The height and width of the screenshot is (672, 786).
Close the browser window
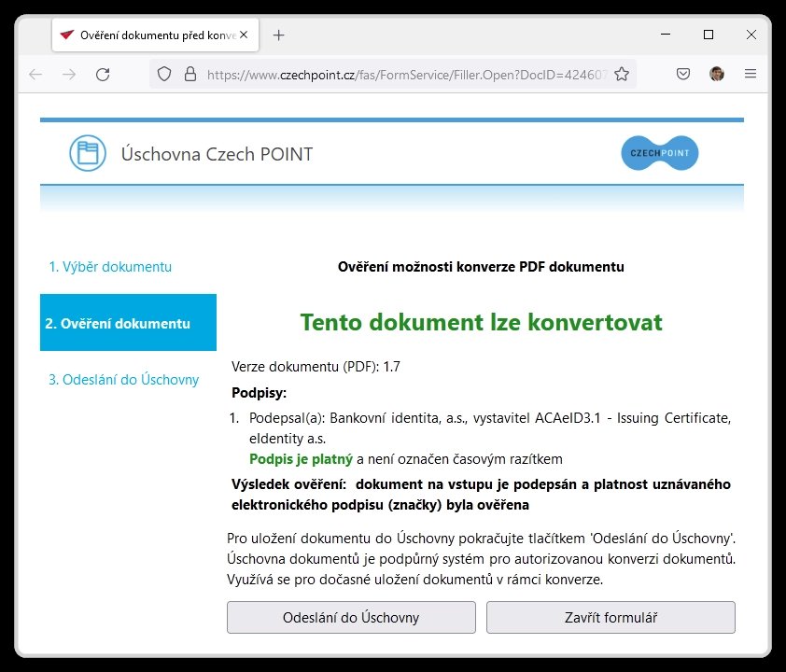click(x=751, y=35)
